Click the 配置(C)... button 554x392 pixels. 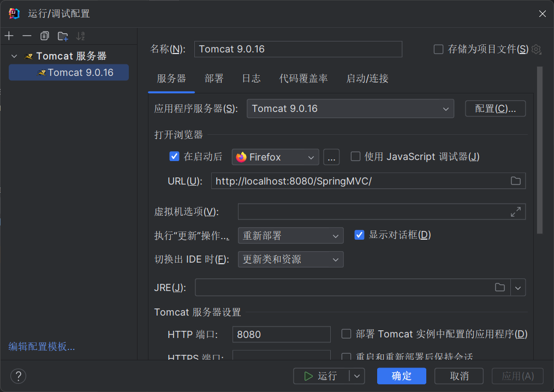(x=496, y=109)
